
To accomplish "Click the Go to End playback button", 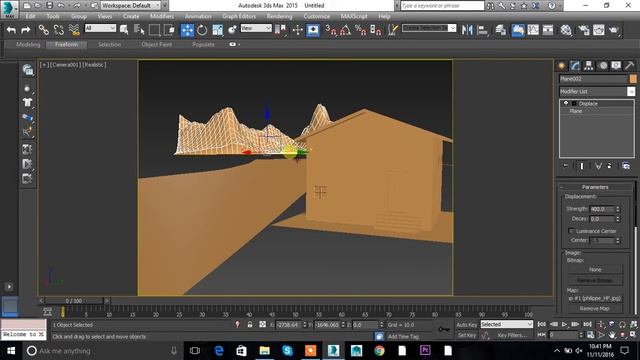I will tap(587, 324).
